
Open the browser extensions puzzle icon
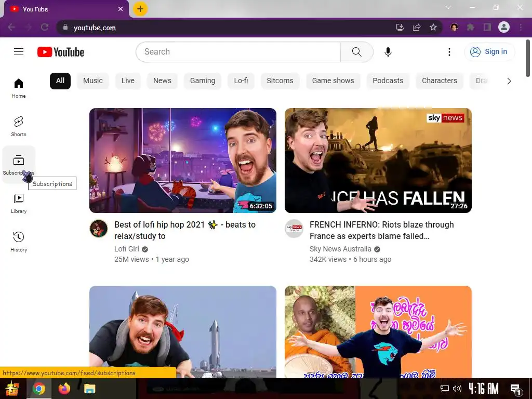471,27
